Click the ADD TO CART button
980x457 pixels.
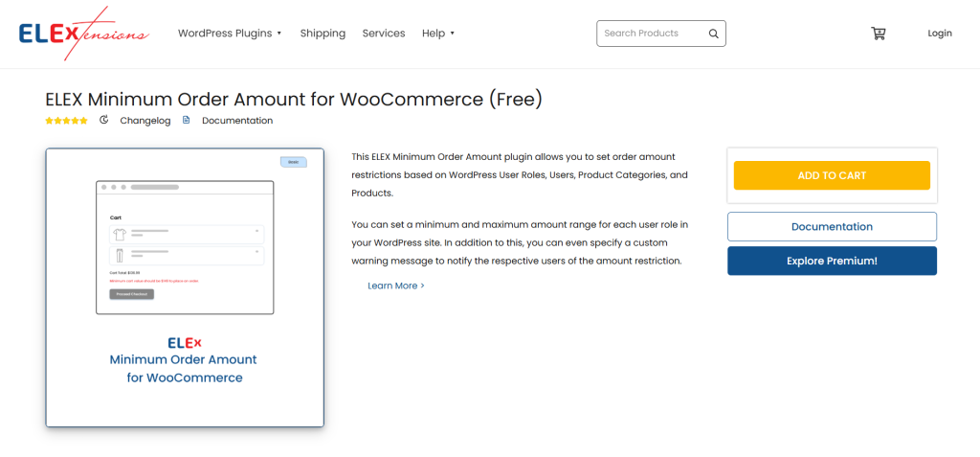click(x=832, y=175)
